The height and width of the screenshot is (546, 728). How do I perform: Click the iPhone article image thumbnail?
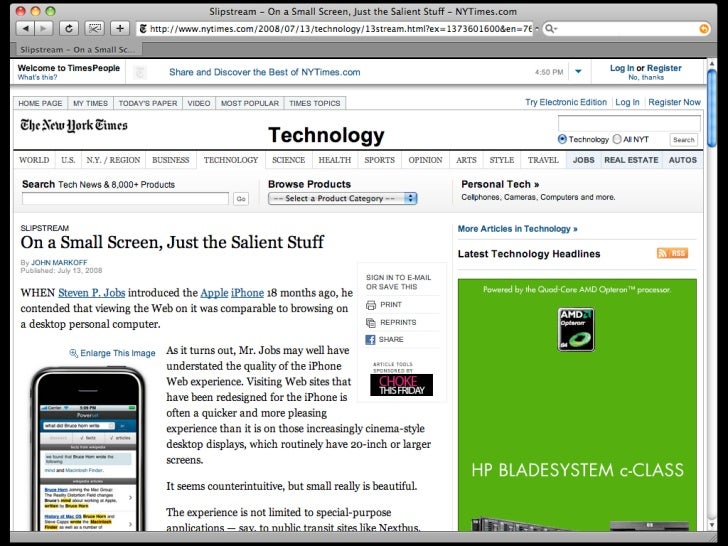tap(88, 448)
